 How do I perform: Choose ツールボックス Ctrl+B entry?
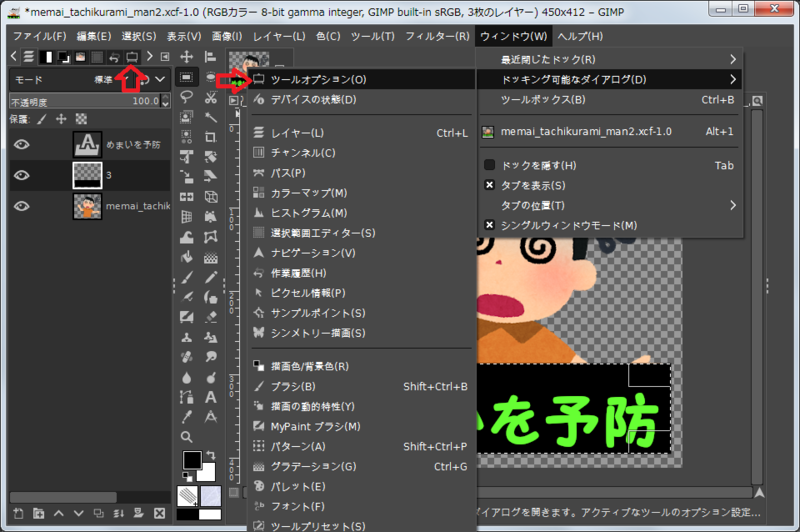610,99
